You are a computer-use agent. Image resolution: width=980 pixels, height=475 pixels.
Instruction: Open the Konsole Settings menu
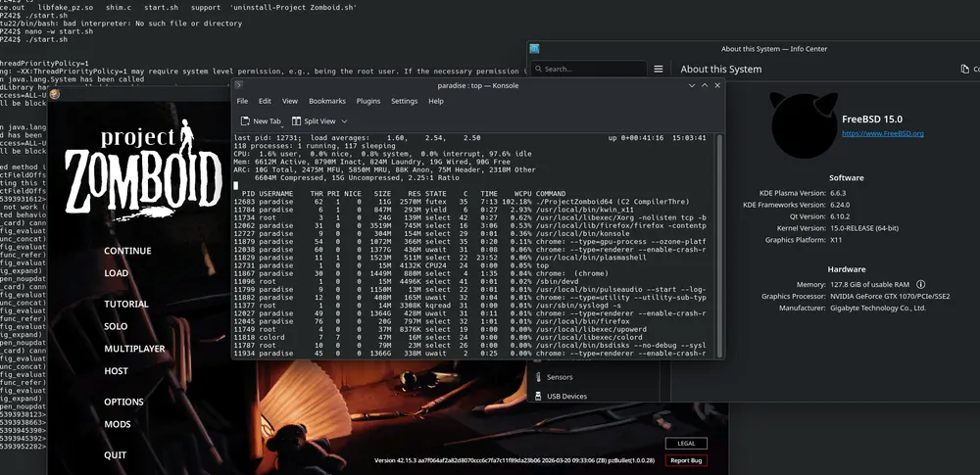pos(404,101)
